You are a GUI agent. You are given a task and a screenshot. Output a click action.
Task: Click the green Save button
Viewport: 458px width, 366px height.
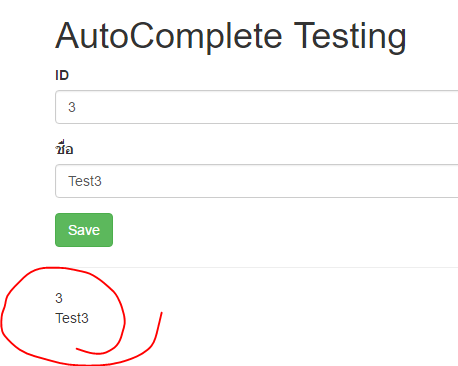(84, 230)
